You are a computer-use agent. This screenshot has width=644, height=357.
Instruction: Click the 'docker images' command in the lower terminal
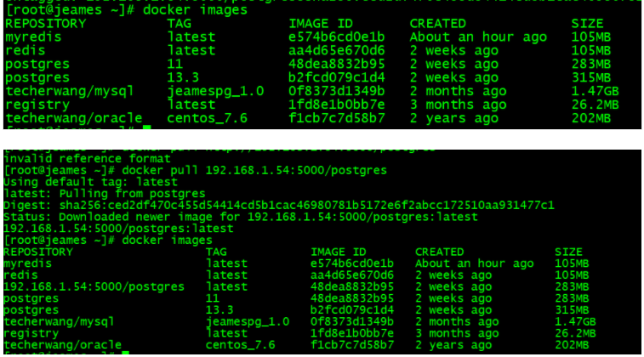(167, 240)
